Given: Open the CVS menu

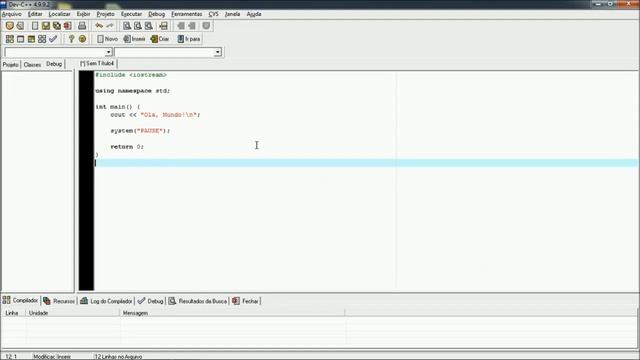Looking at the screenshot, I should point(213,14).
